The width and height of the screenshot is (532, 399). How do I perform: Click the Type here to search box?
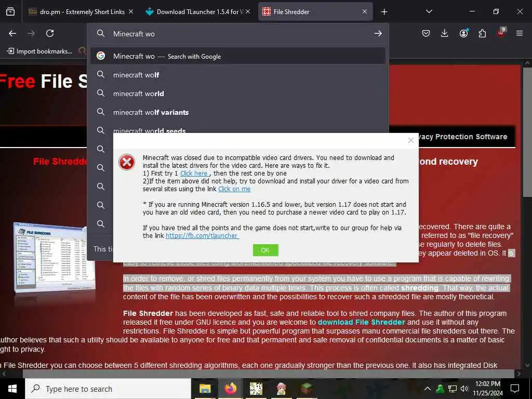(x=108, y=389)
